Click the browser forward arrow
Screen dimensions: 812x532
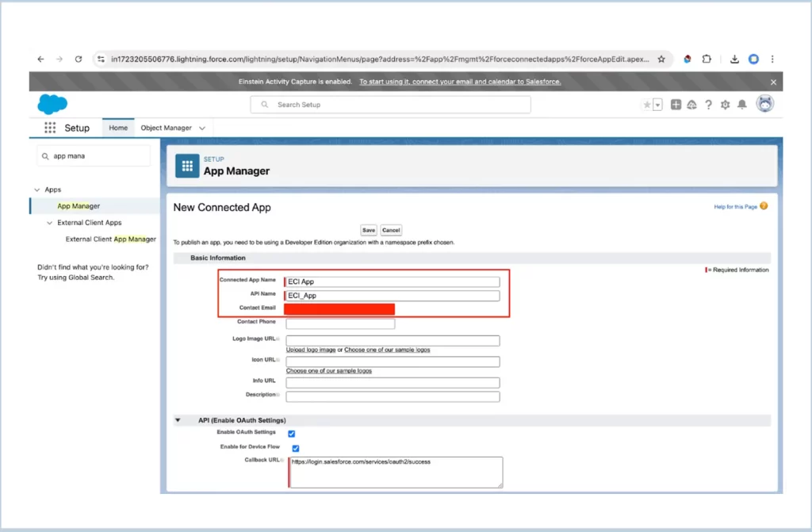[59, 59]
